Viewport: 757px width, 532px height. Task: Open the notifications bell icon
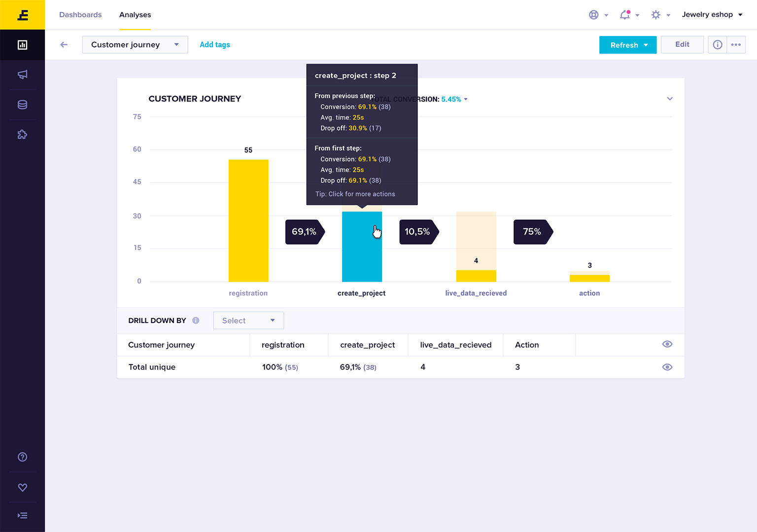625,15
